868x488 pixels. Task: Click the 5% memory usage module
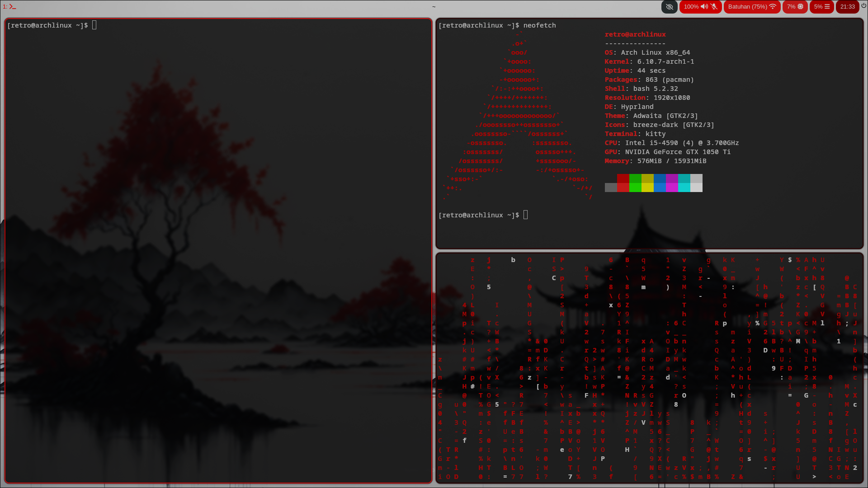coord(821,7)
